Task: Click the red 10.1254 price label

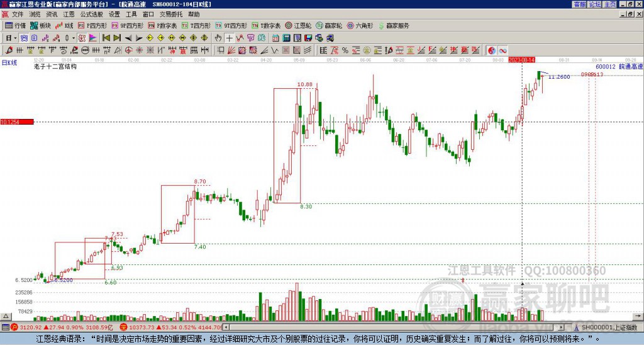Action: tap(17, 122)
